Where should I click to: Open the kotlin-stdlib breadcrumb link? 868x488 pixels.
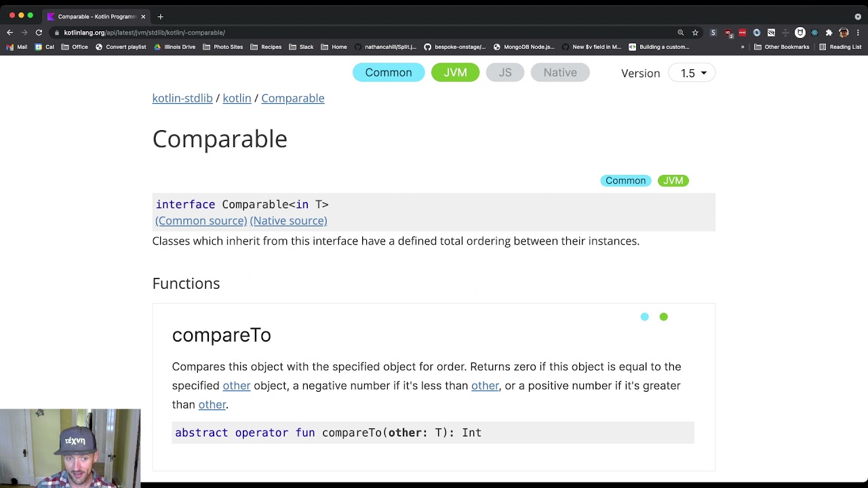pyautogui.click(x=182, y=98)
